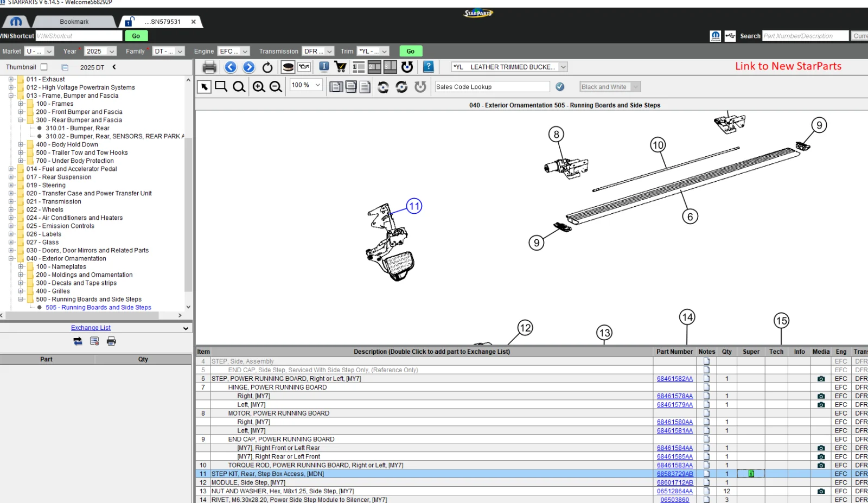Click the third page view icon

365,87
